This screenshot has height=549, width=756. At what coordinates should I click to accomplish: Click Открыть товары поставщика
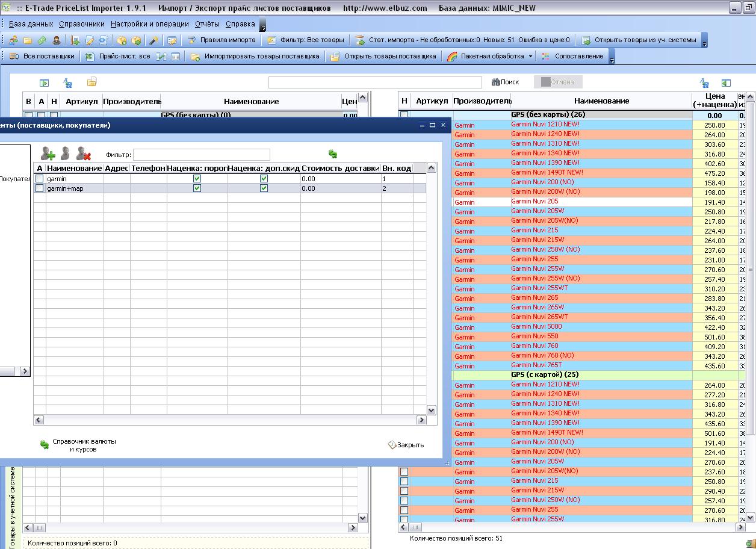tap(384, 56)
